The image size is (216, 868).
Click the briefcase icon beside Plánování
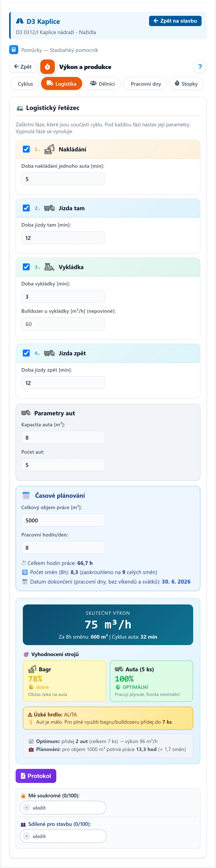tap(31, 749)
